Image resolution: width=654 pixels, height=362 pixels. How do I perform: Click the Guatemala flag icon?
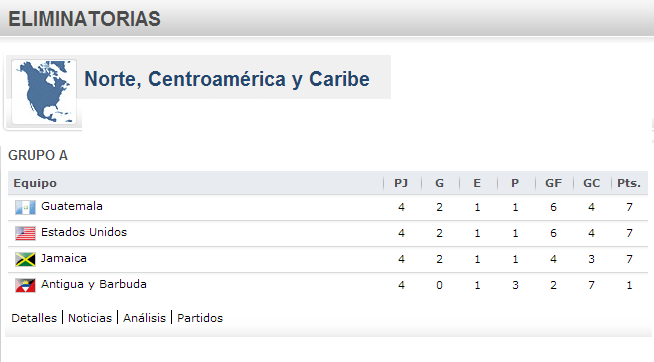[x=25, y=207]
